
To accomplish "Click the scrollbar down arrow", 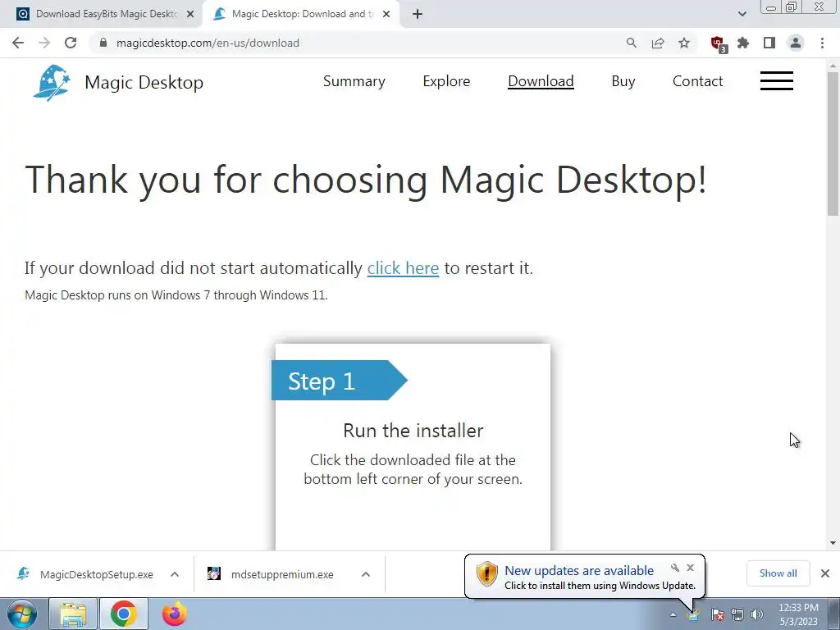I will tap(833, 543).
